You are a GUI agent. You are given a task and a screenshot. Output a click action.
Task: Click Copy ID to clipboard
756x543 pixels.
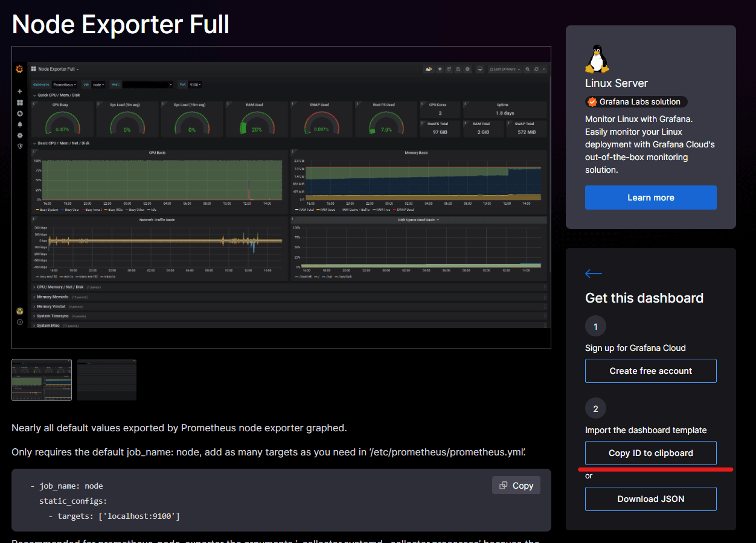pos(651,453)
